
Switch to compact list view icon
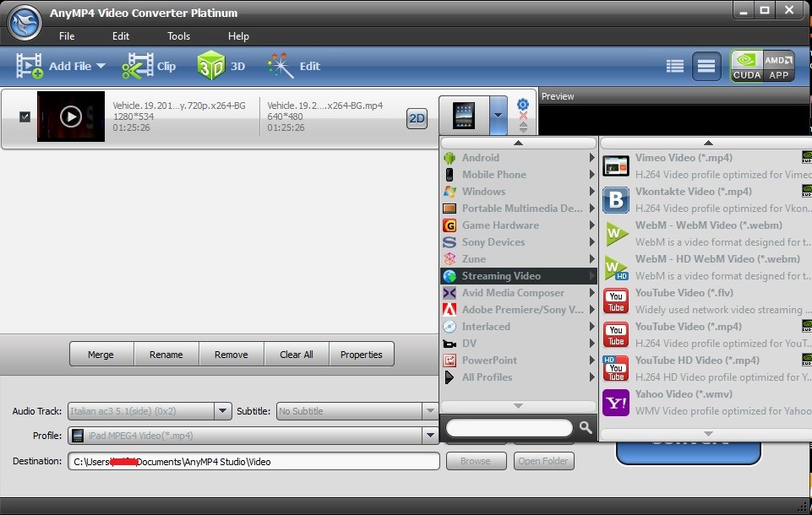click(x=706, y=66)
